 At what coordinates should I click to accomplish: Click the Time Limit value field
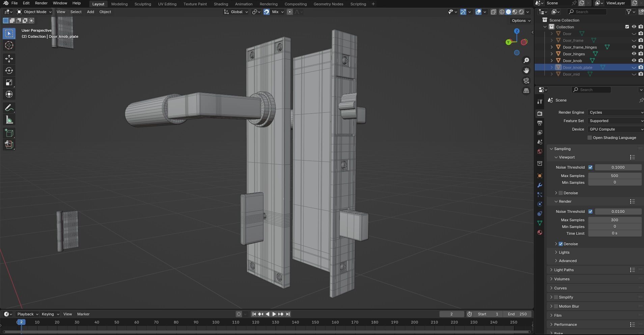pyautogui.click(x=615, y=233)
